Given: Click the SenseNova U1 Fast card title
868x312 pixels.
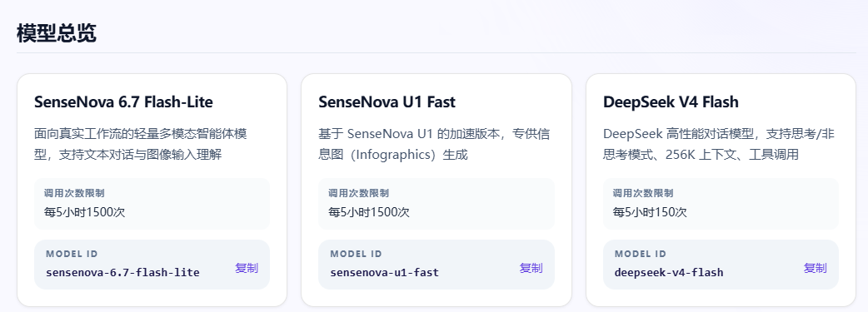Looking at the screenshot, I should point(387,102).
